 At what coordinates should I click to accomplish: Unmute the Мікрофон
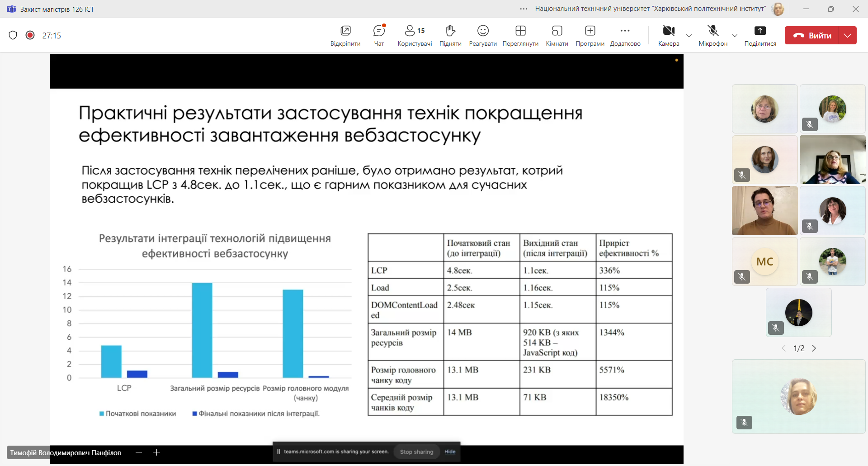(x=713, y=35)
